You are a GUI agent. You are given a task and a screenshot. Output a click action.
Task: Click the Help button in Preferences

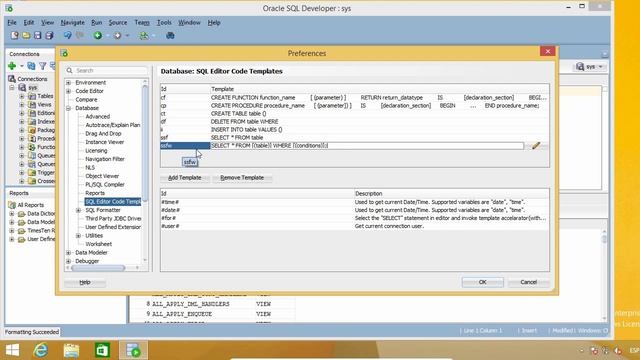(85, 282)
